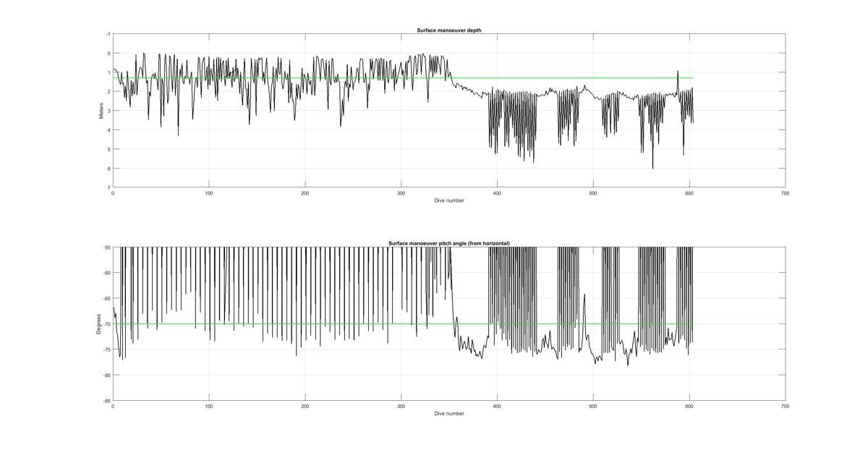
Task: Click the 'Degrees' y-axis label
Action: (x=98, y=323)
